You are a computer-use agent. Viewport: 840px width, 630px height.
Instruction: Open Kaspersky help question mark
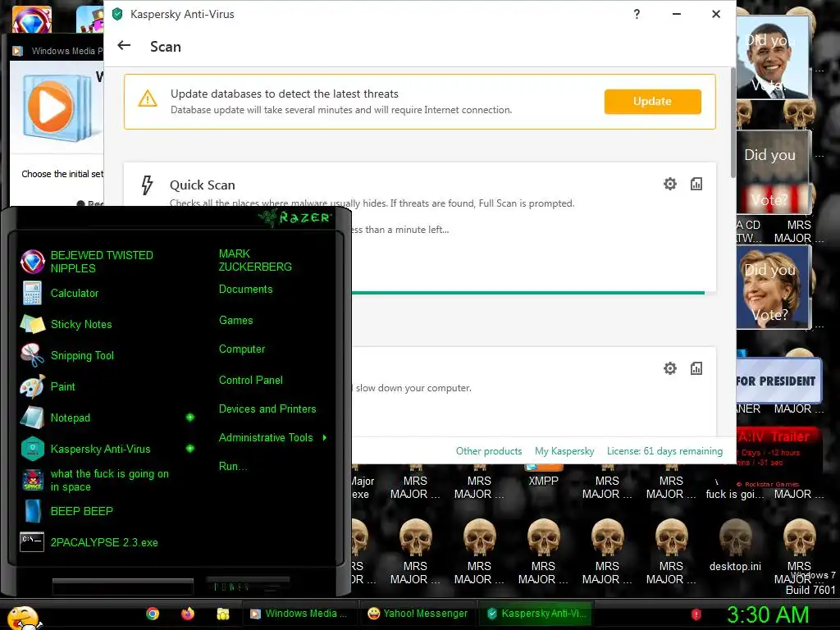(637, 14)
